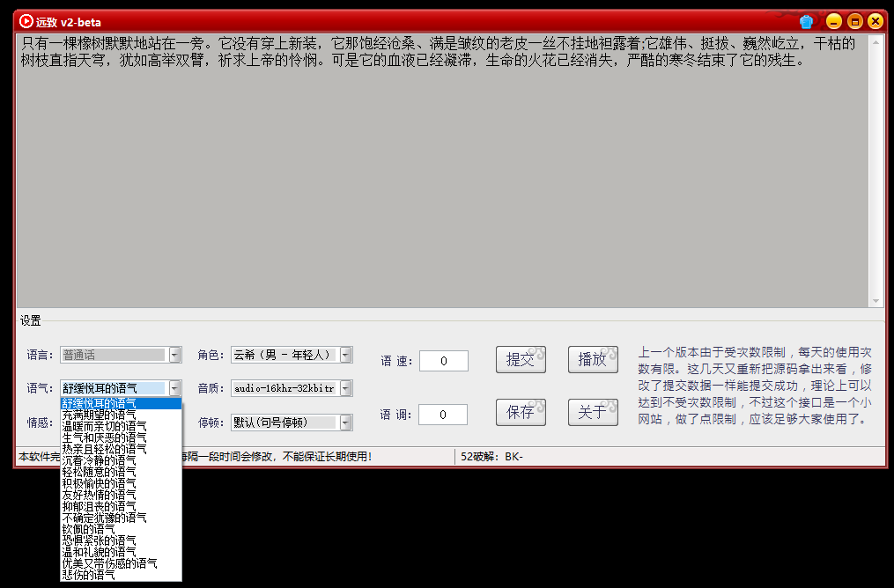Click the blue shirt skin-change icon

[x=805, y=21]
